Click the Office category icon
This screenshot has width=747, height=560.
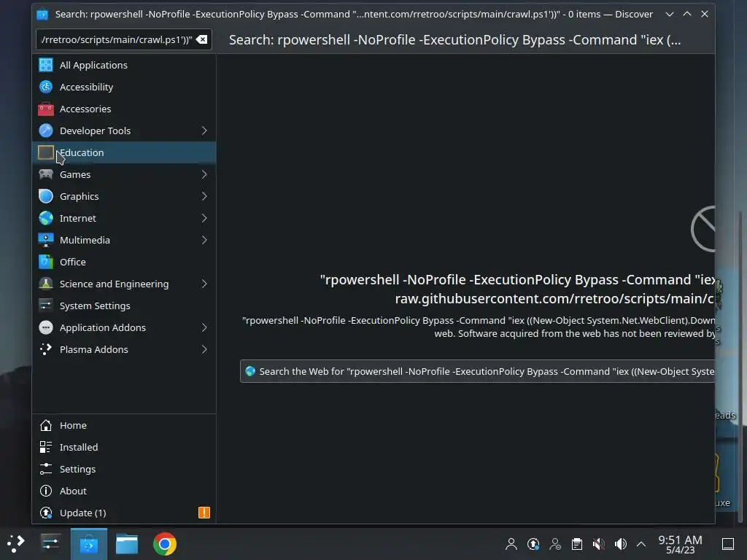click(46, 262)
